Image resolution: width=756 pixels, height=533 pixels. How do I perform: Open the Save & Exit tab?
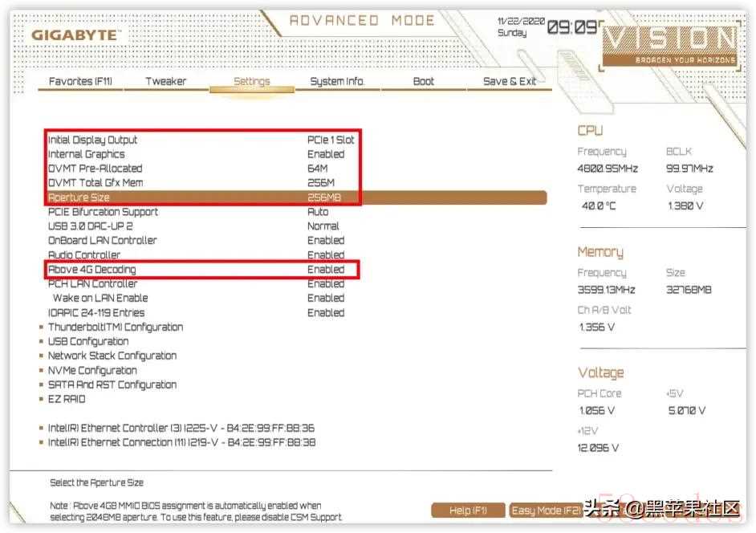(x=510, y=81)
